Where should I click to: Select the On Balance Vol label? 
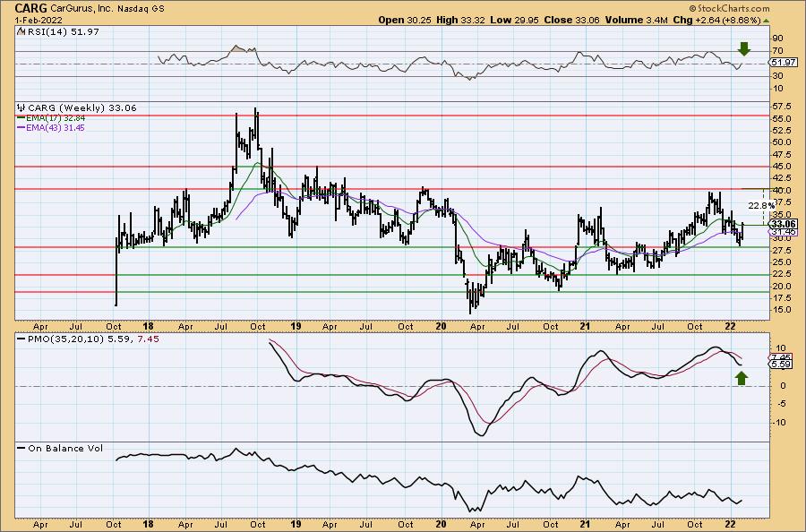point(65,448)
